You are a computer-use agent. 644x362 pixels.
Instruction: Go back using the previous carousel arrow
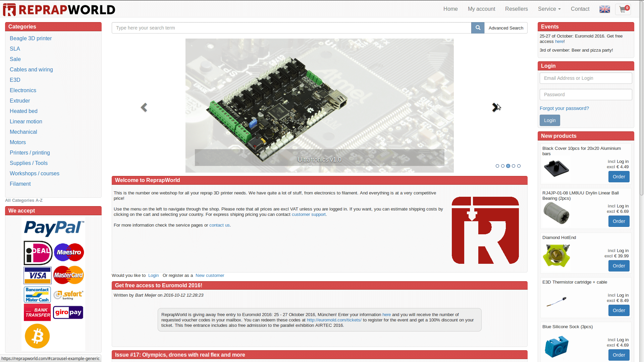[144, 107]
